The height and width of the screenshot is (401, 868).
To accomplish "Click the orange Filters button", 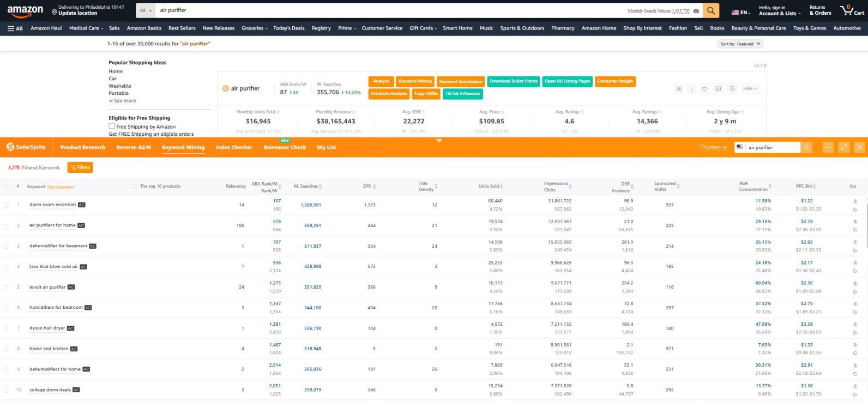I will [x=80, y=167].
